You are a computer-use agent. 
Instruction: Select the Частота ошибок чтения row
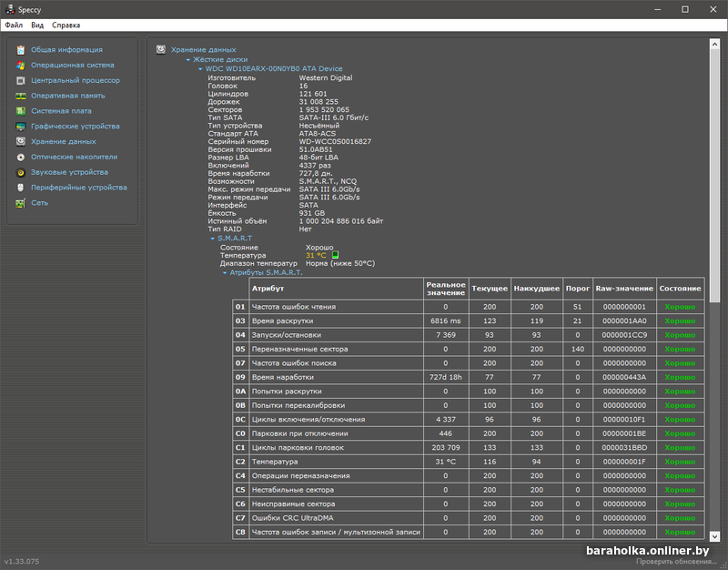click(469, 307)
